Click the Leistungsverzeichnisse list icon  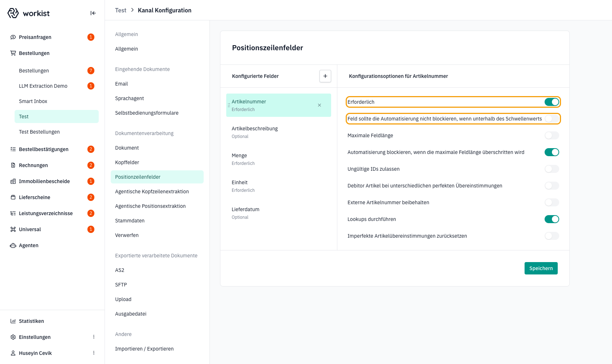pyautogui.click(x=13, y=213)
